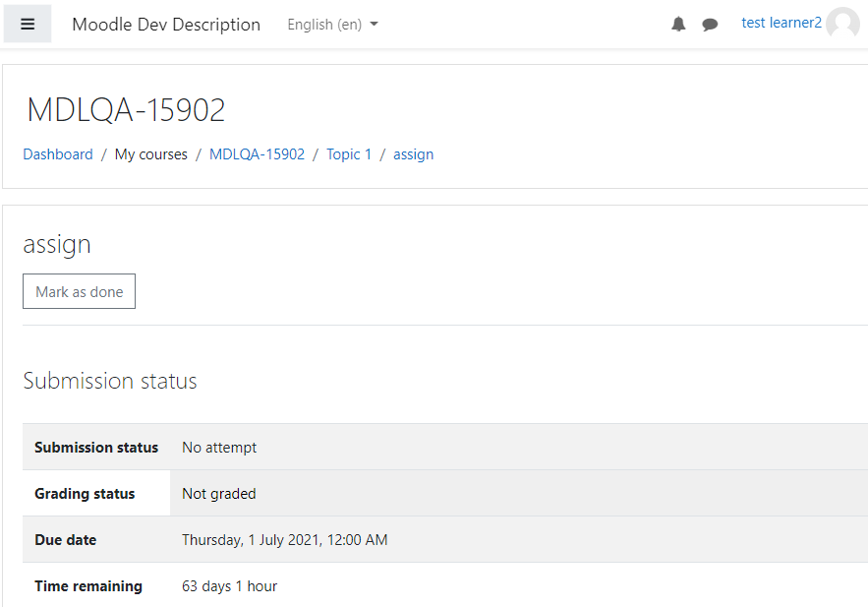Click the My courses breadcrumb text
Image resolution: width=868 pixels, height=607 pixels.
pos(151,154)
